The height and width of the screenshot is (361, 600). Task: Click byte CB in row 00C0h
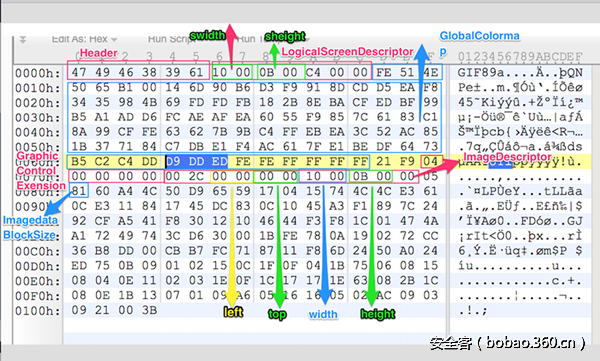point(173,250)
